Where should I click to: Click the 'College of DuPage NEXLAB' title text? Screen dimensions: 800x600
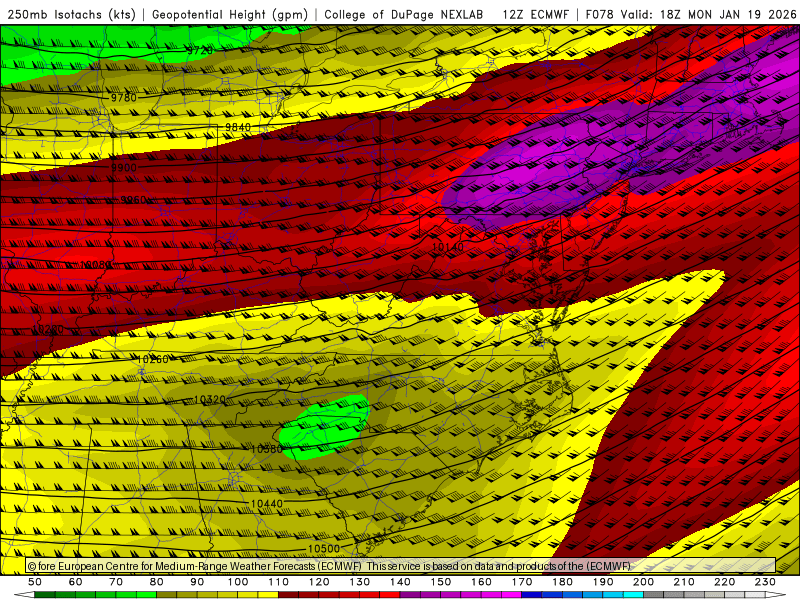coord(403,14)
